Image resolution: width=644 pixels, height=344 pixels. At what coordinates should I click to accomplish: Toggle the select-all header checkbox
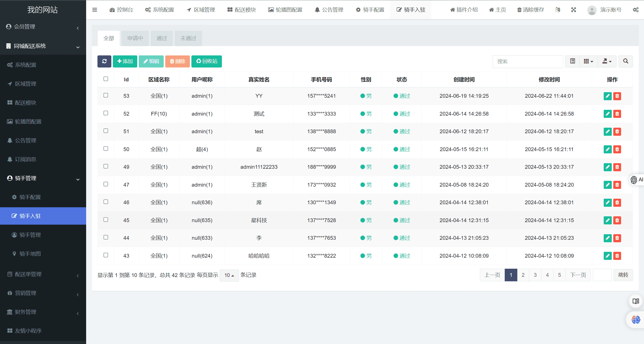click(x=106, y=79)
